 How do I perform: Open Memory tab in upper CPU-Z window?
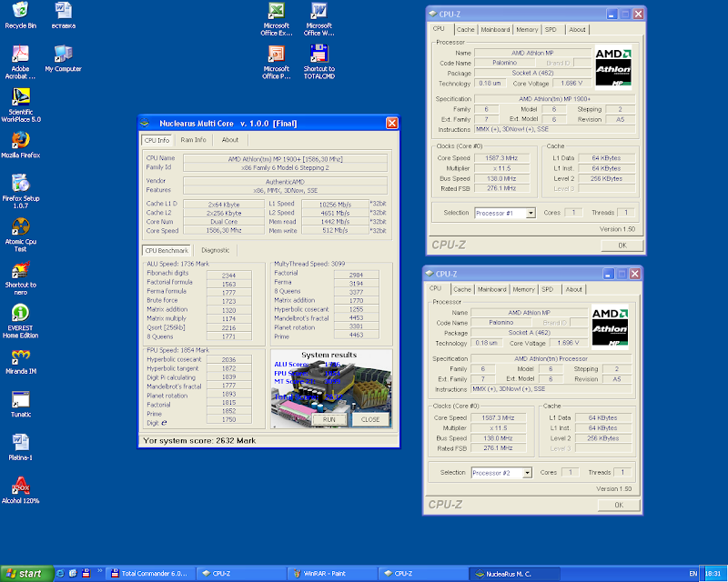tap(527, 30)
